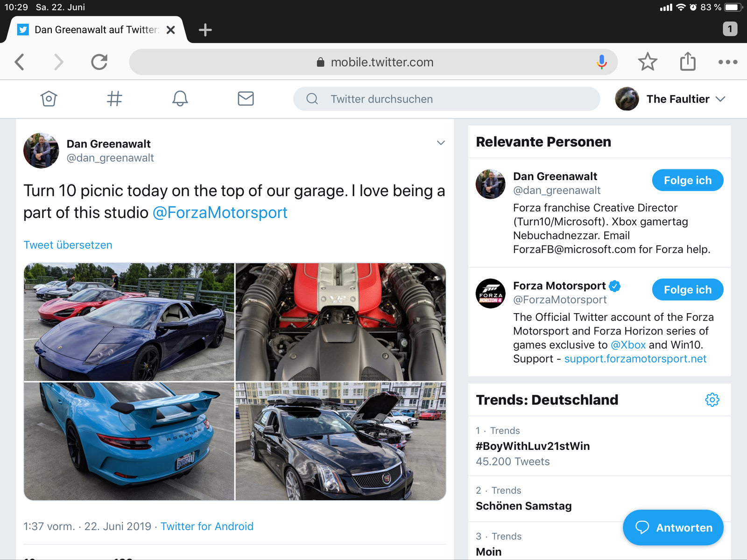
Task: Click the Antworten reply button
Action: click(673, 527)
